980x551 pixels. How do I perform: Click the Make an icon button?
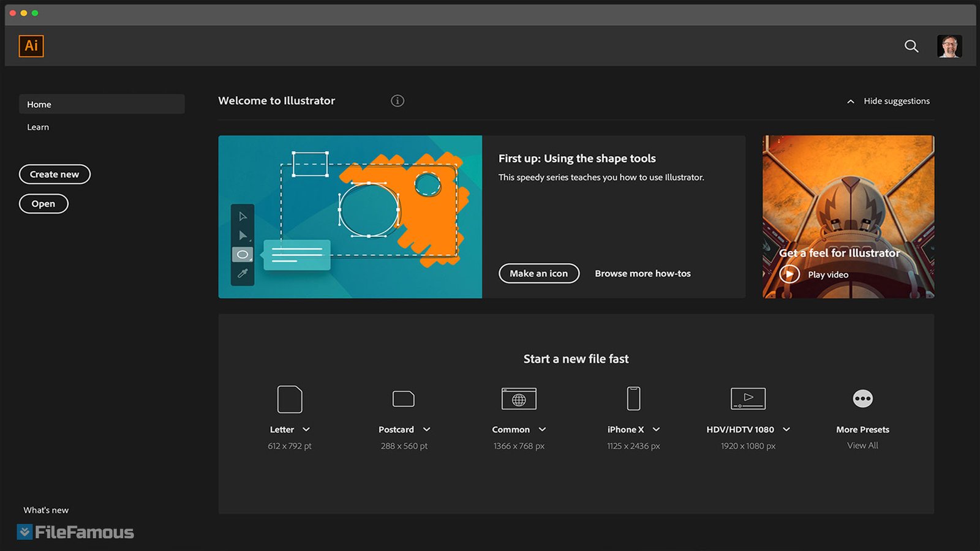click(539, 273)
